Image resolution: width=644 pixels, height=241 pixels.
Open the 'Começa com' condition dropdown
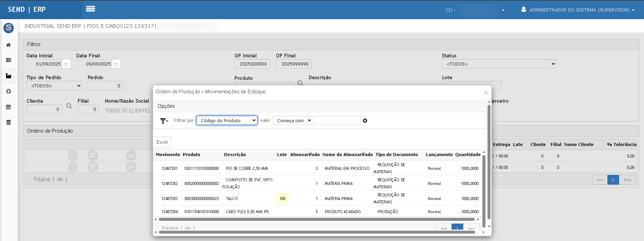[293, 120]
